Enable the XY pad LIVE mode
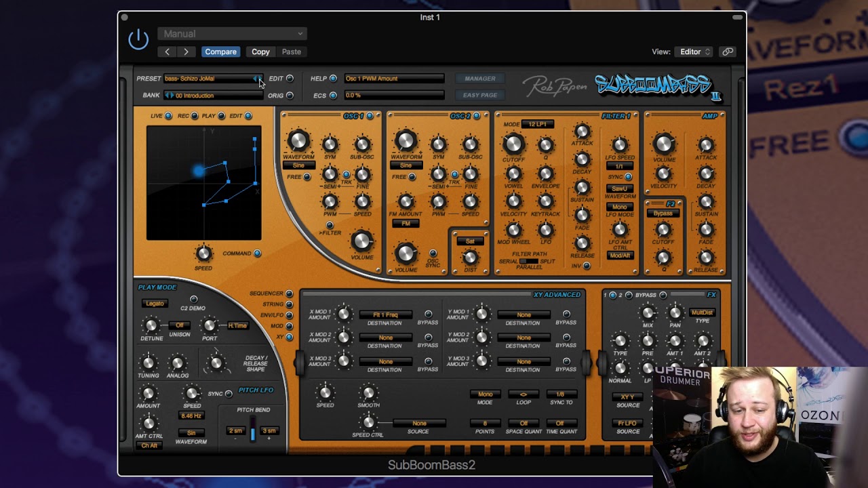The width and height of the screenshot is (868, 488). (x=168, y=116)
